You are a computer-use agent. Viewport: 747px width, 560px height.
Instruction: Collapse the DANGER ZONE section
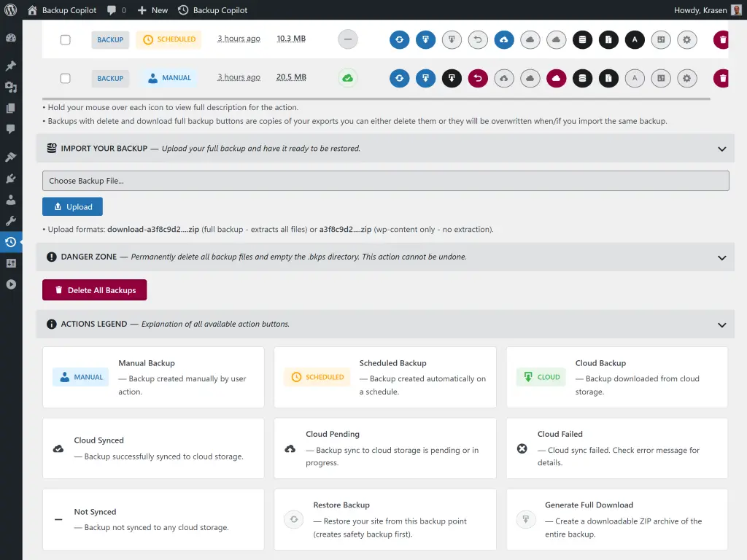(x=722, y=257)
